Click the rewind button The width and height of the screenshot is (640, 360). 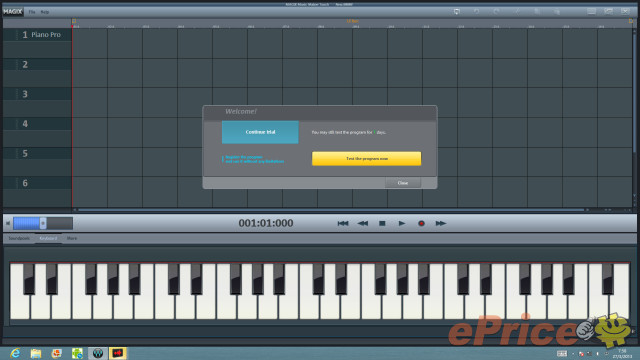pos(362,223)
